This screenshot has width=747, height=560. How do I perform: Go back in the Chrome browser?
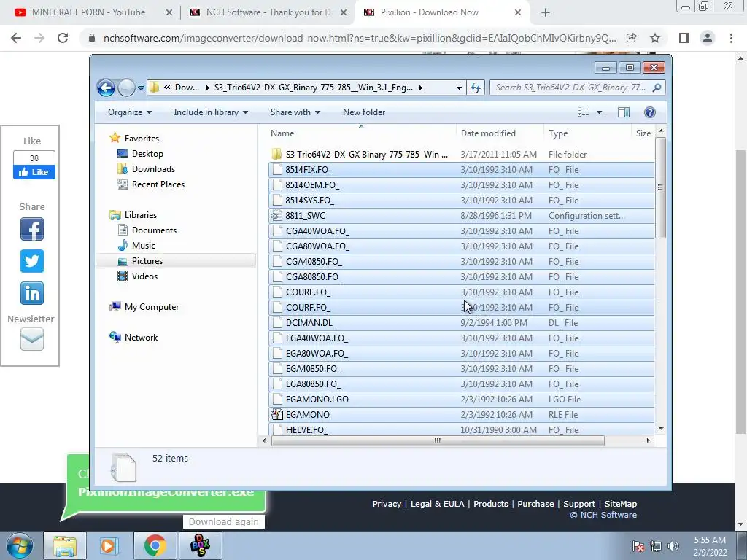pyautogui.click(x=16, y=38)
